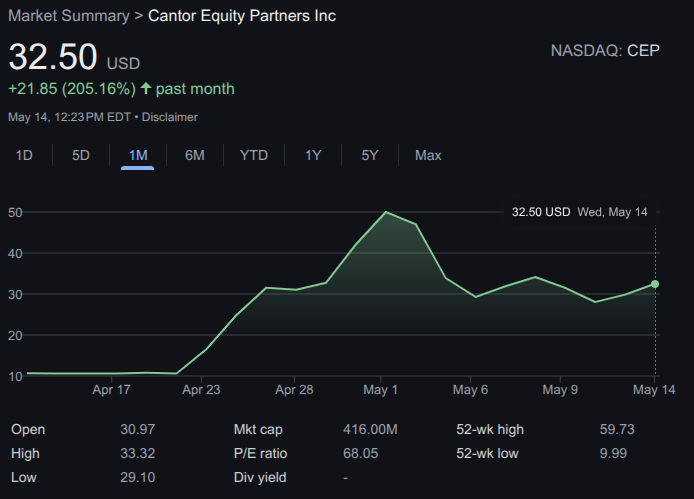
Task: Select the Max range tab
Action: (x=428, y=155)
